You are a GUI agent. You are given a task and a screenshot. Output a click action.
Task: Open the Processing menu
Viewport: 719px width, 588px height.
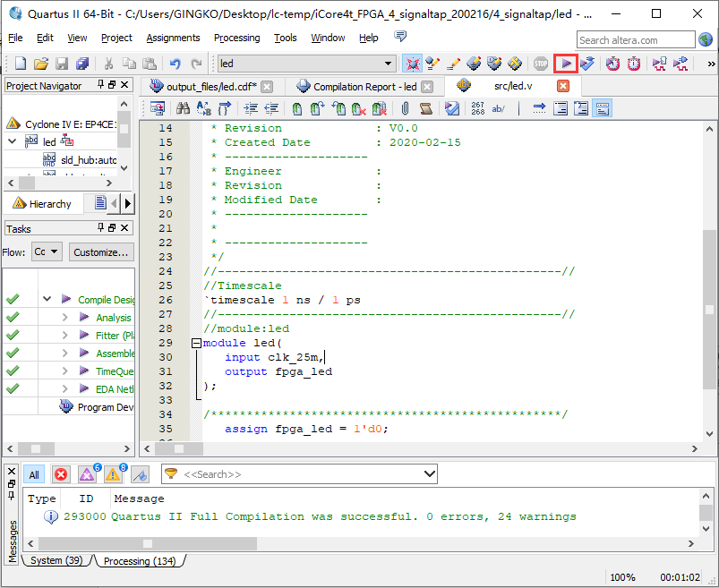click(236, 38)
